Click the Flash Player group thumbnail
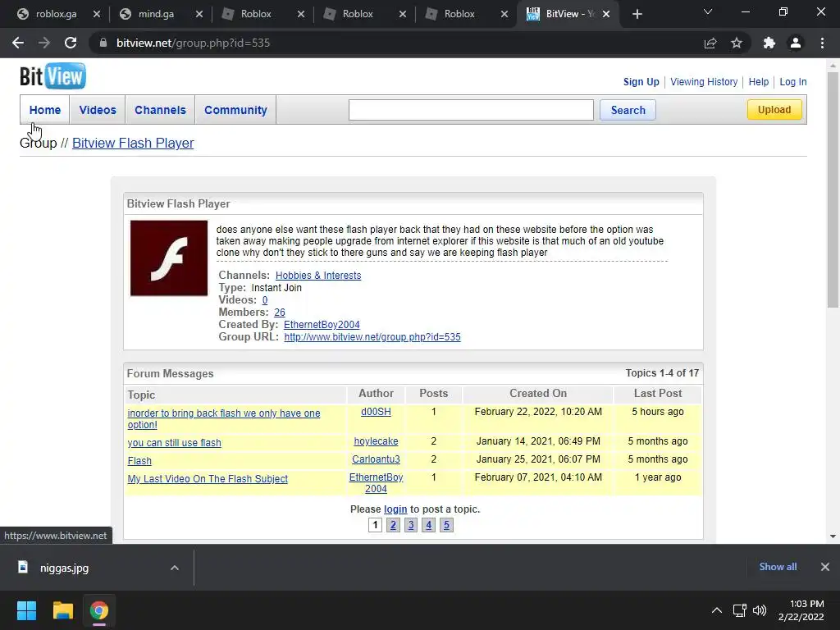840x630 pixels. pos(169,258)
